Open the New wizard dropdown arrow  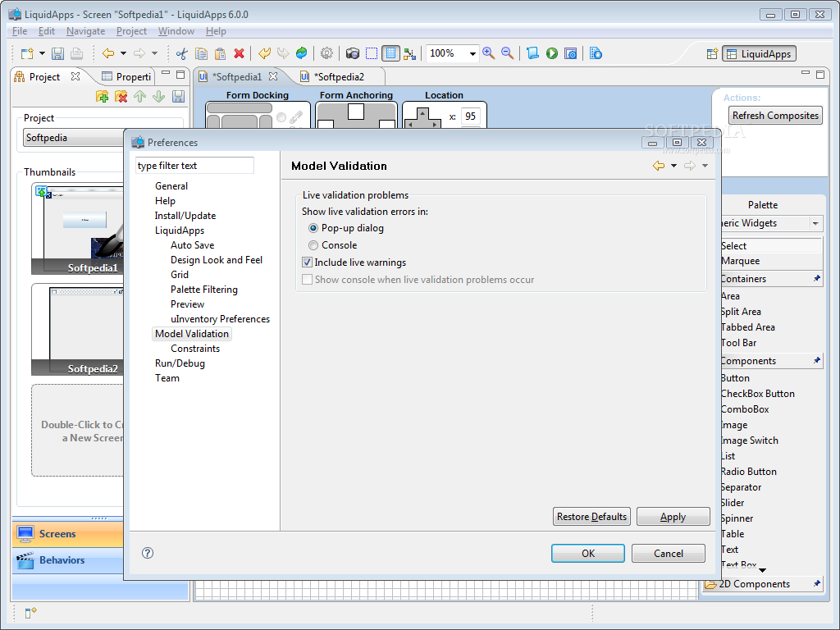[x=42, y=53]
